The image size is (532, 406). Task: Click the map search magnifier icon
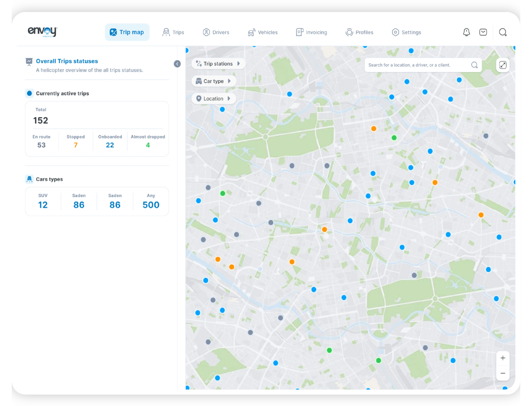(474, 65)
